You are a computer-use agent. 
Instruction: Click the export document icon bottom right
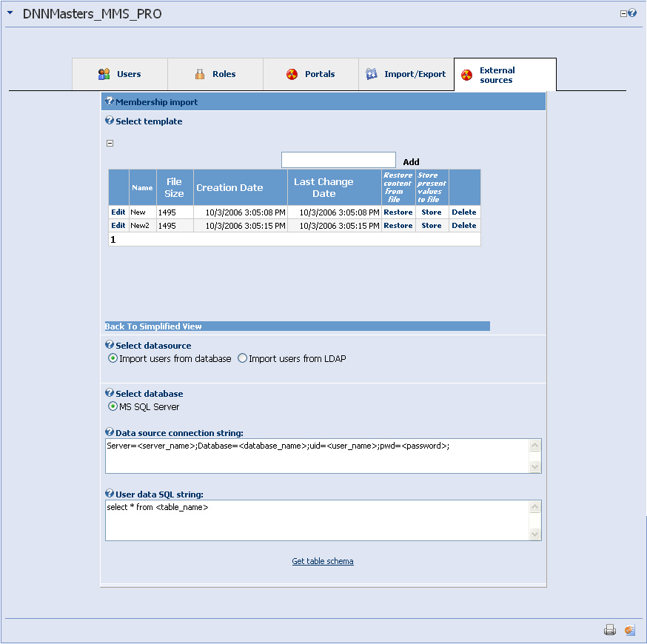point(629,630)
